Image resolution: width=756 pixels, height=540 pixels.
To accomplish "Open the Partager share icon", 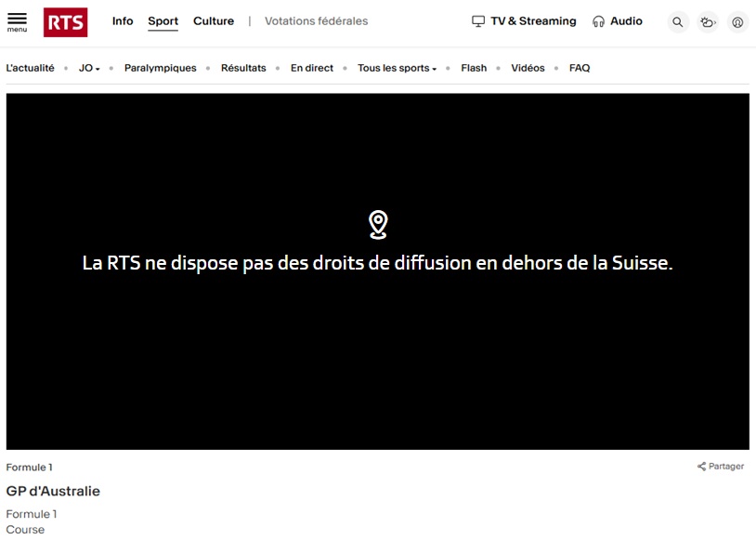I will pyautogui.click(x=702, y=466).
